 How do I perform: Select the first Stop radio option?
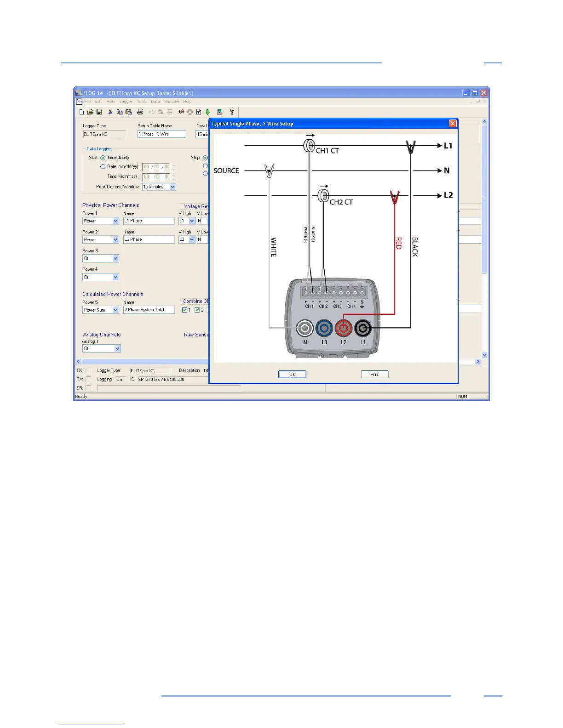click(x=206, y=158)
